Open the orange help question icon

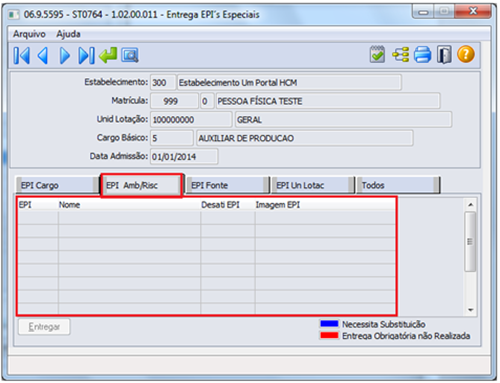pos(466,54)
